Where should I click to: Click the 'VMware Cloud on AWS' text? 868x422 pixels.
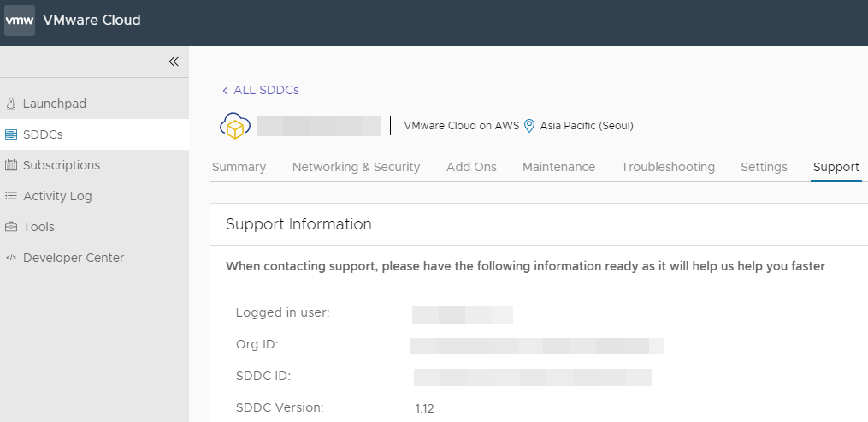click(462, 126)
